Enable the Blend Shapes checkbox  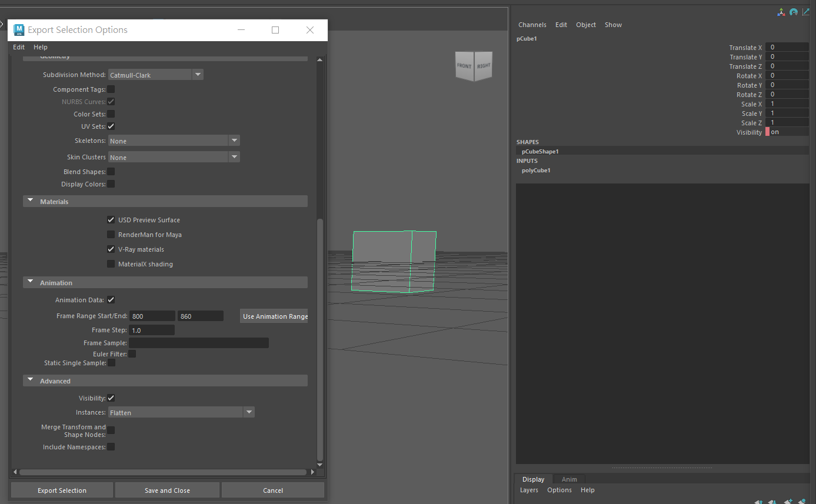[111, 172]
